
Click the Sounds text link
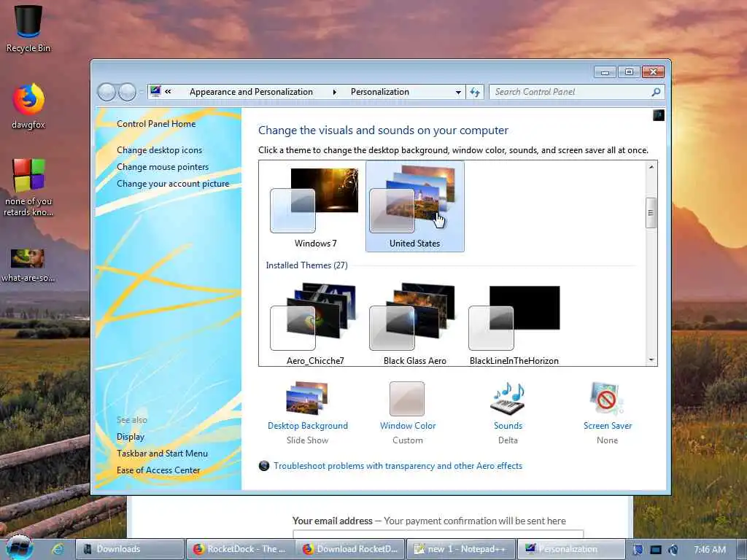(508, 426)
